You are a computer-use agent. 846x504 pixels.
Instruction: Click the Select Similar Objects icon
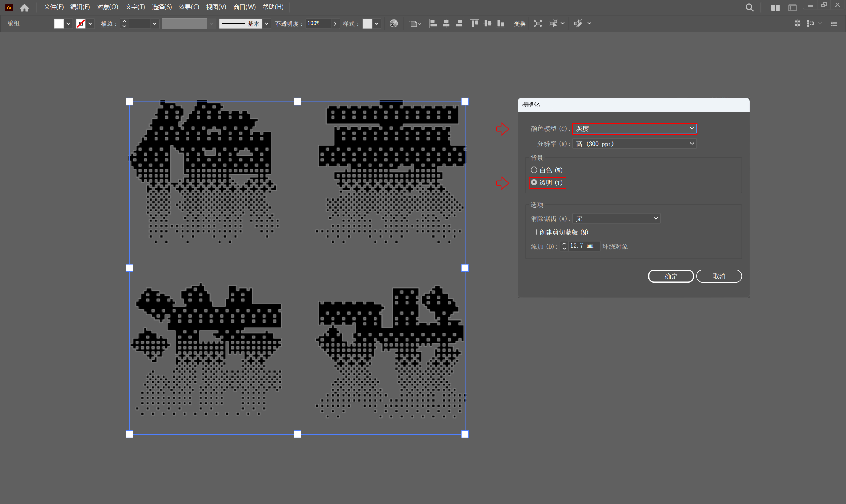click(x=553, y=23)
